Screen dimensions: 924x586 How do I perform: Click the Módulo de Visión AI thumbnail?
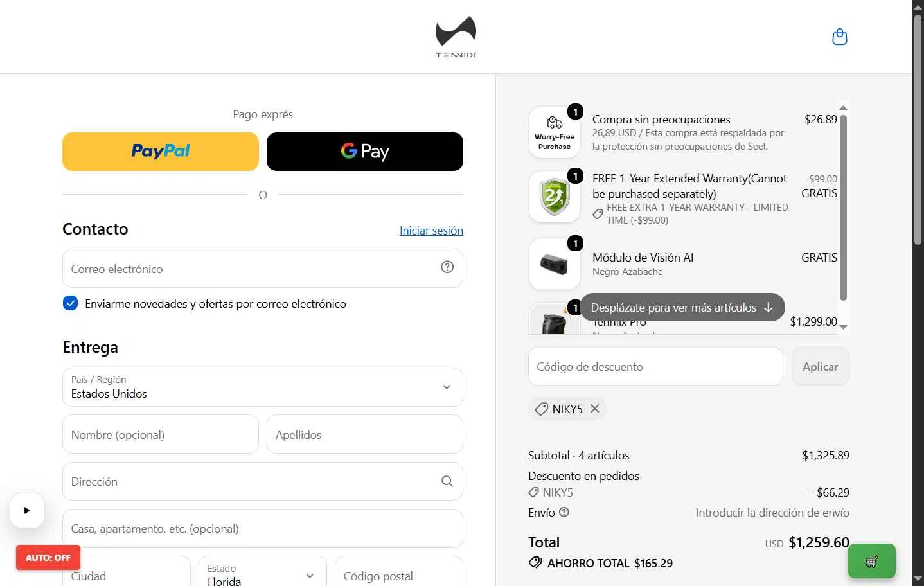[555, 264]
